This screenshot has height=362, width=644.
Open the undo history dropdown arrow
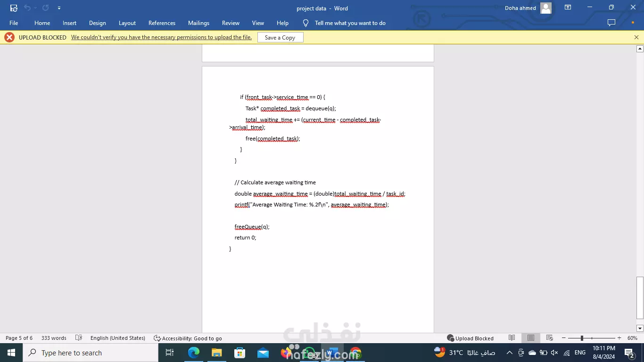(x=35, y=8)
